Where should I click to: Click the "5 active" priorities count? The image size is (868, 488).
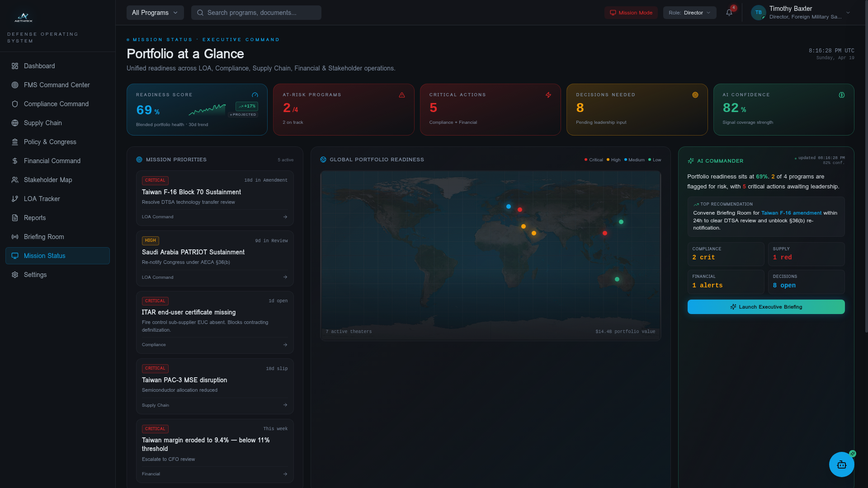pyautogui.click(x=285, y=160)
